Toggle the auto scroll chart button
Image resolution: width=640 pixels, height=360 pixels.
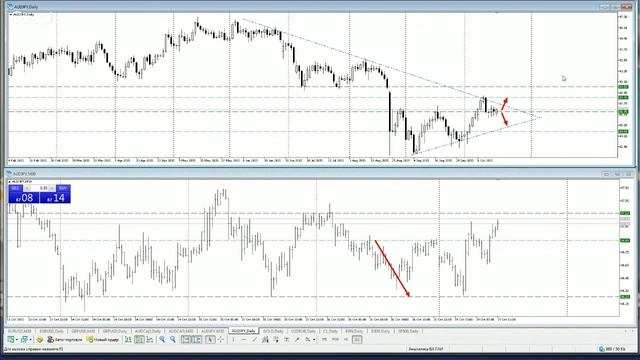(186, 339)
